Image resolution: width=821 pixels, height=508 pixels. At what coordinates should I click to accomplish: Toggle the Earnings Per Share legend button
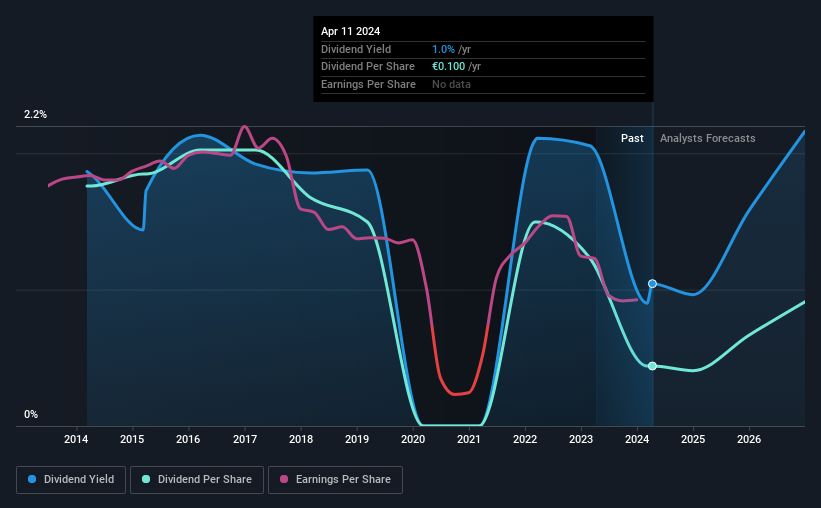pos(335,480)
